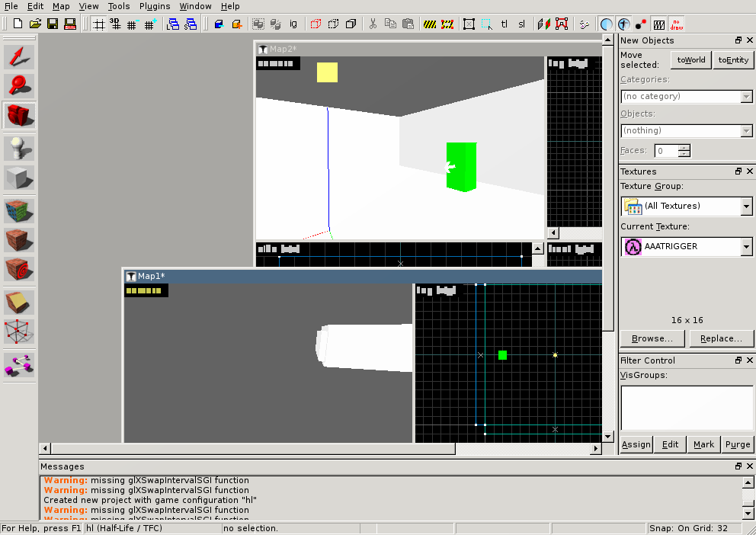Viewport: 756px width, 535px height.
Task: Open the Tools menu
Action: point(118,6)
